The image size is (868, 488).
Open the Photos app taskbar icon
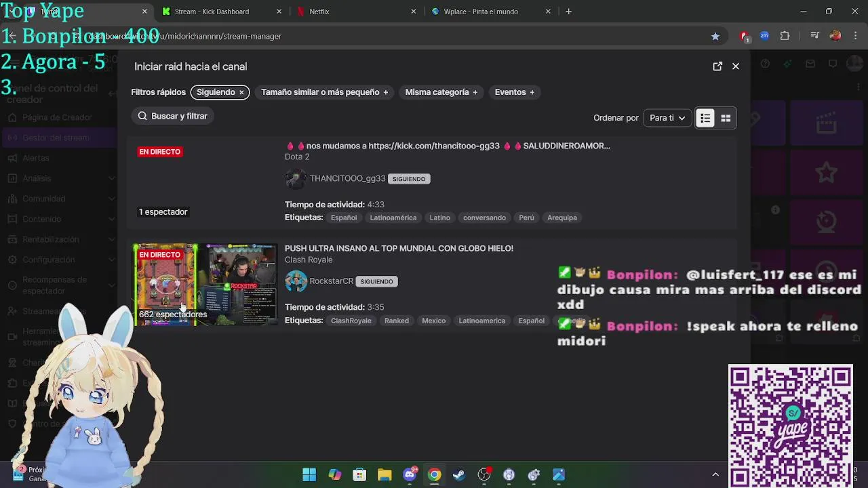click(559, 474)
